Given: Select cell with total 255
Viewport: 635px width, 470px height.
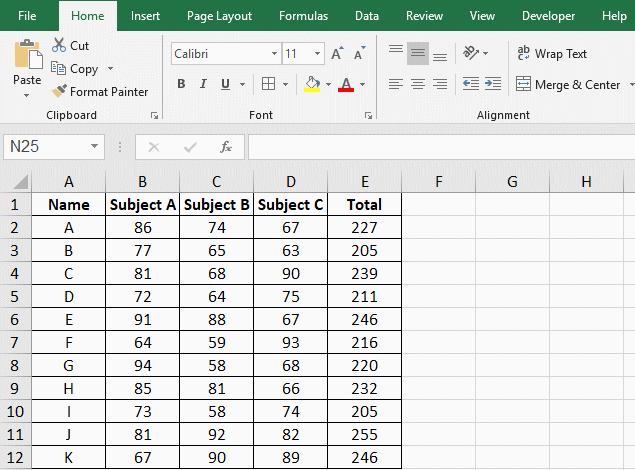Looking at the screenshot, I should [364, 434].
